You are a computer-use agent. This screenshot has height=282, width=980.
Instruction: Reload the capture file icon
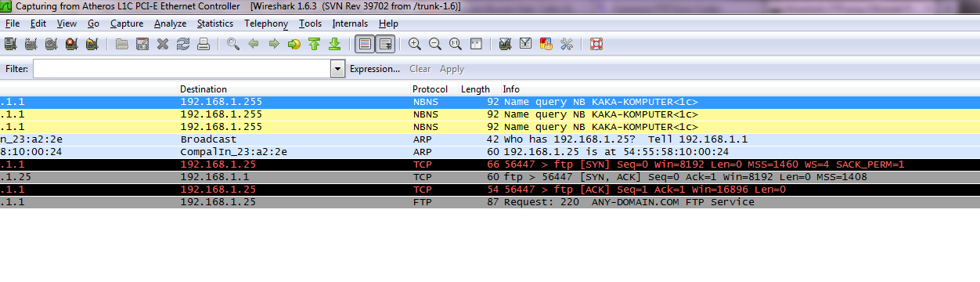click(x=183, y=44)
